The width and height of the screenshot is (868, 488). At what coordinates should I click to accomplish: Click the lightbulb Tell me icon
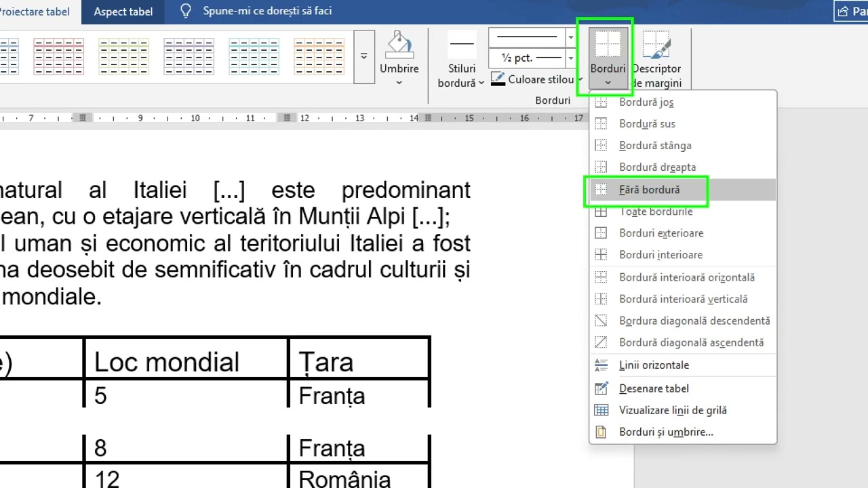click(186, 12)
